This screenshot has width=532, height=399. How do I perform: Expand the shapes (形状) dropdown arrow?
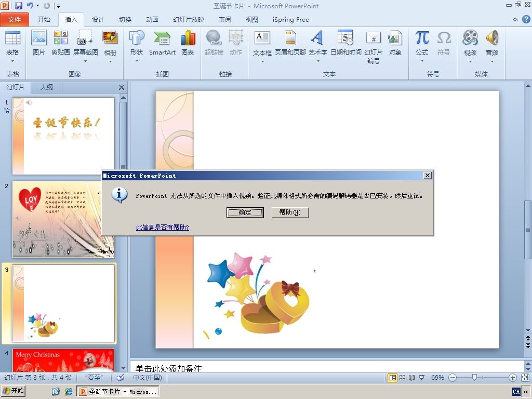[x=137, y=61]
